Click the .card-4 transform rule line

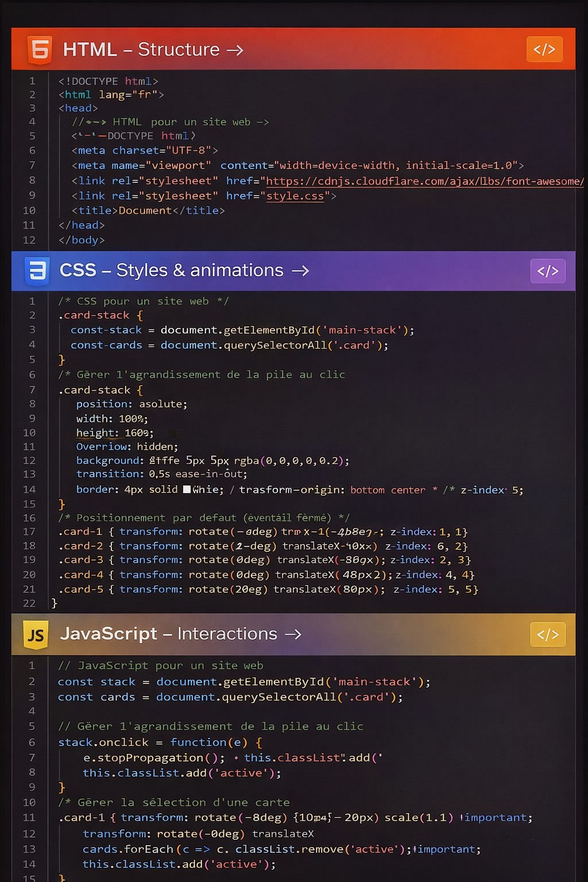pos(266,575)
